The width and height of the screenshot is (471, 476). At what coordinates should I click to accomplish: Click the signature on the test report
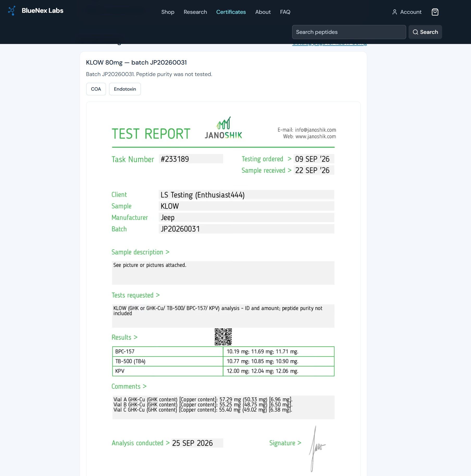coord(317,449)
